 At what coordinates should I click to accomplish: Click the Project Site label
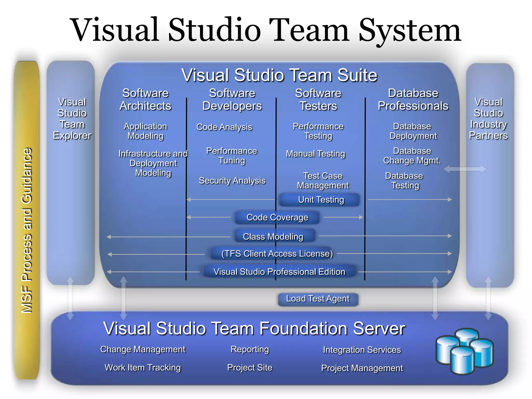coord(250,368)
